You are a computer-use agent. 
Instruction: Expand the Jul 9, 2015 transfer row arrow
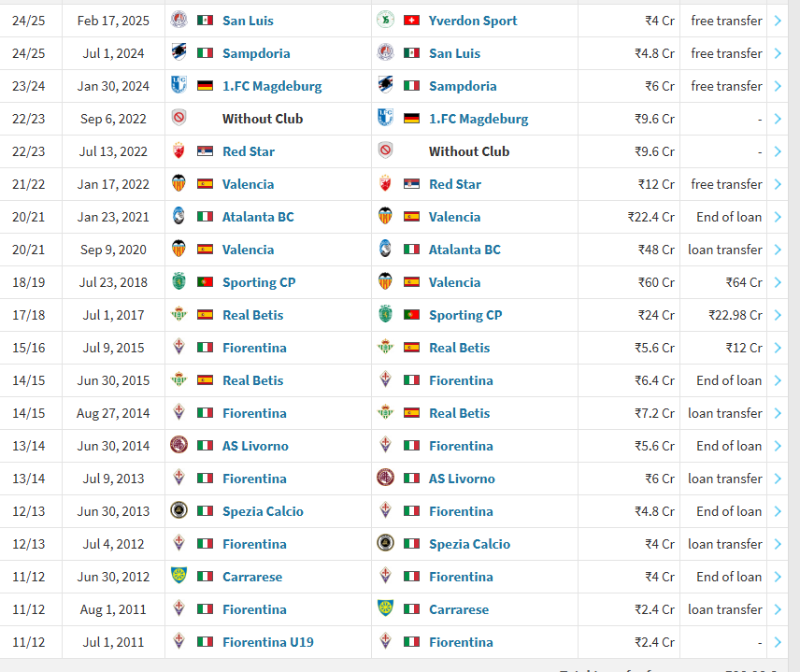tap(778, 348)
